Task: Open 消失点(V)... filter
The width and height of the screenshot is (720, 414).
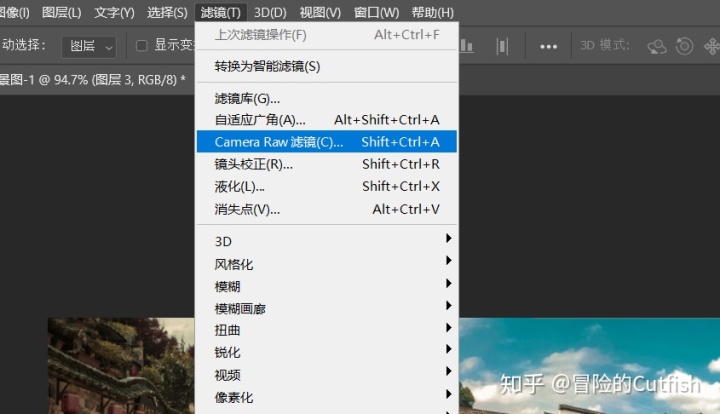Action: [326, 209]
